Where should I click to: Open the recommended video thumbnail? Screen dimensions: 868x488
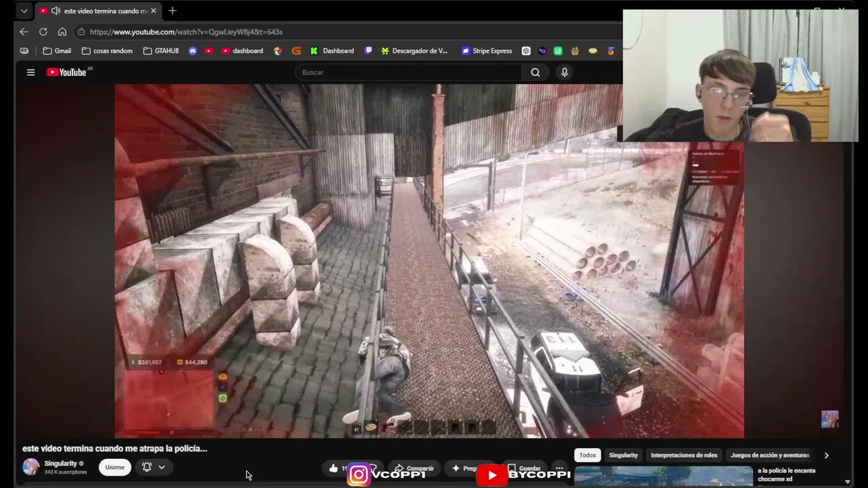coord(663,476)
